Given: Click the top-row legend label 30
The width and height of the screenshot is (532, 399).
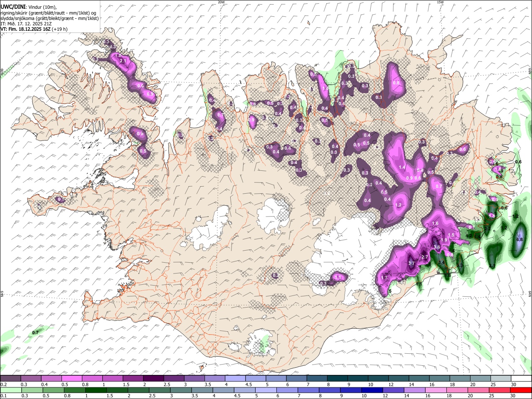Looking at the screenshot, I should tap(513, 384).
